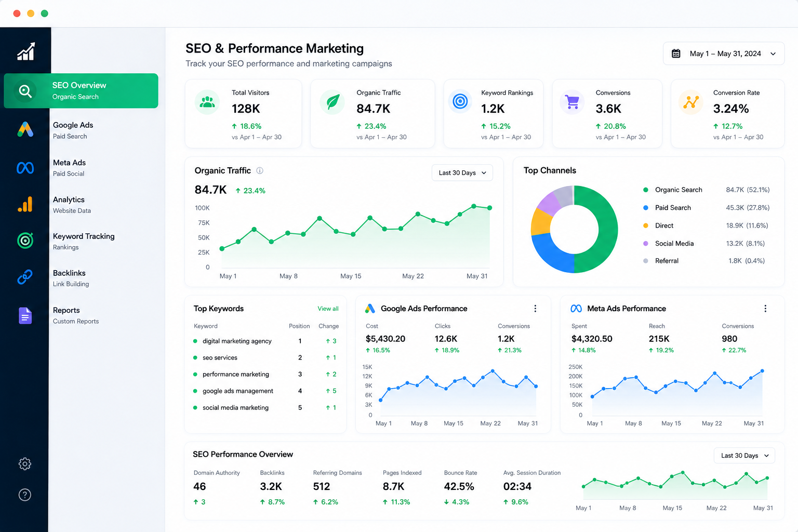Open Meta Ads Performance three-dot menu
The width and height of the screenshot is (798, 532).
pyautogui.click(x=765, y=309)
